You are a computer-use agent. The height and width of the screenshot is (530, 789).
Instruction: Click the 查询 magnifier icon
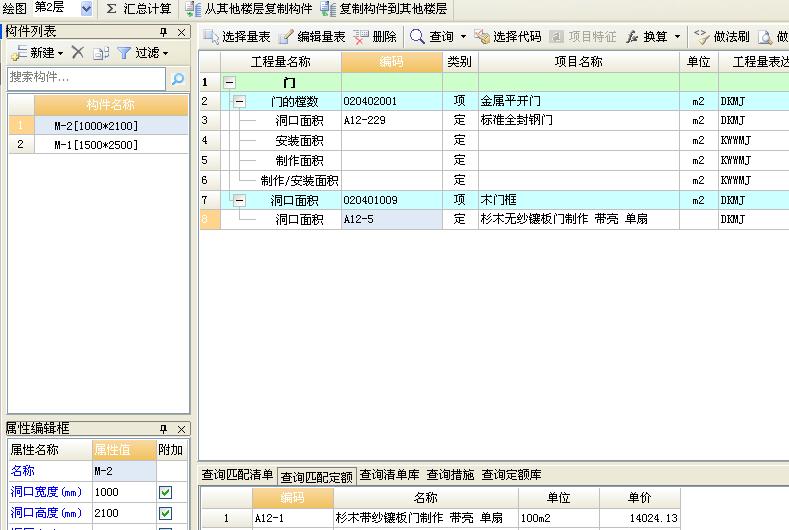(x=417, y=36)
